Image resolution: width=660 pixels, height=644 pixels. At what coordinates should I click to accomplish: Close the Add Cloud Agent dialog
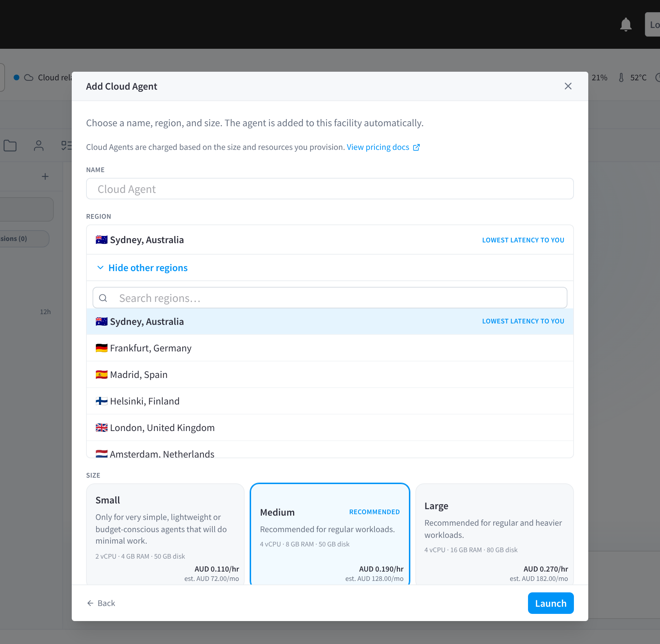coord(568,86)
